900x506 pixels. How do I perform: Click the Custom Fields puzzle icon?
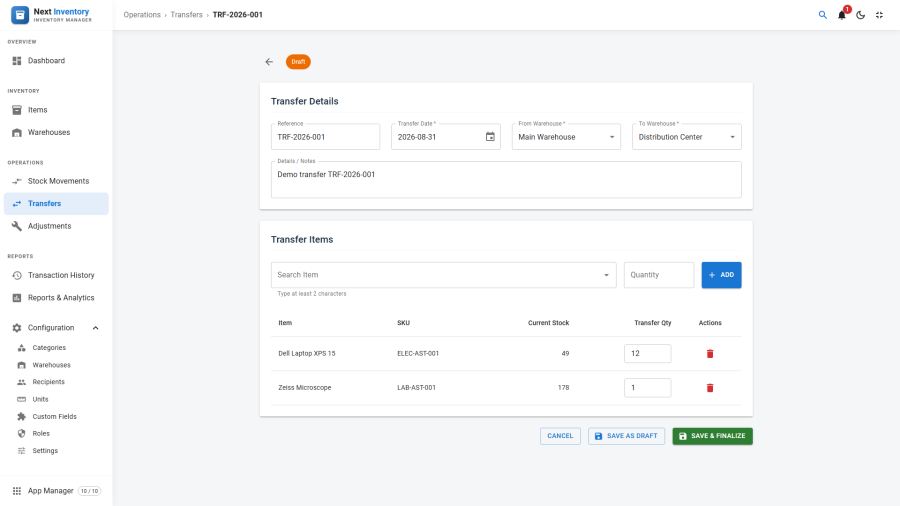tap(21, 417)
